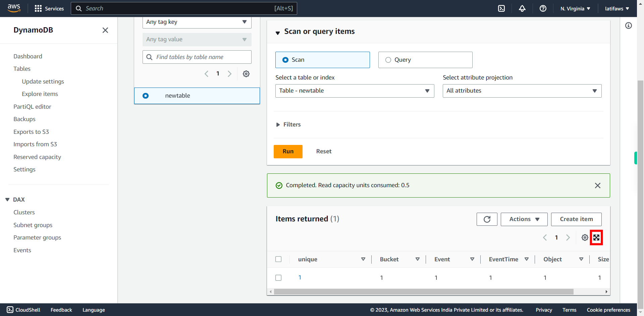Open item with unique value 1
The height and width of the screenshot is (316, 644).
(300, 277)
